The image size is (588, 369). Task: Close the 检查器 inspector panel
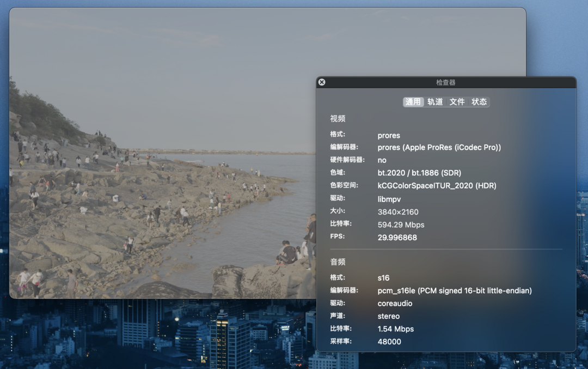coord(322,82)
